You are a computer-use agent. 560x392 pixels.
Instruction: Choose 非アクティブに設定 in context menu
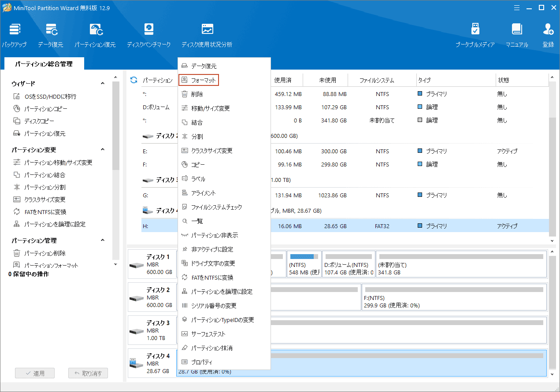click(x=224, y=249)
